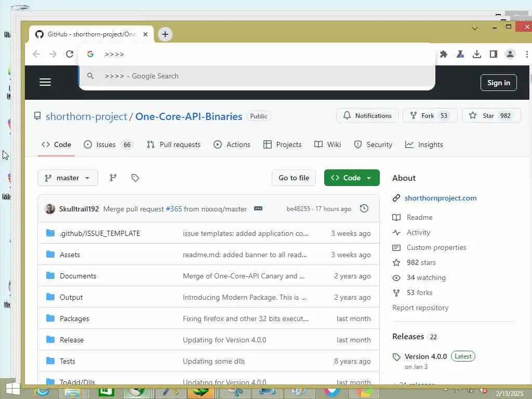The image size is (532, 399).
Task: Open the Issues tab
Action: [108, 144]
